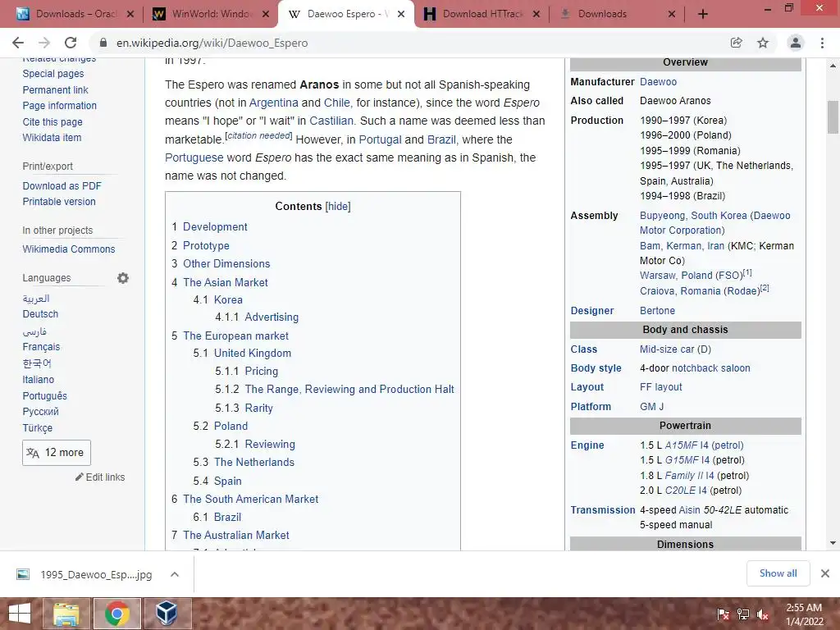Hide the Contents table

coord(338,206)
